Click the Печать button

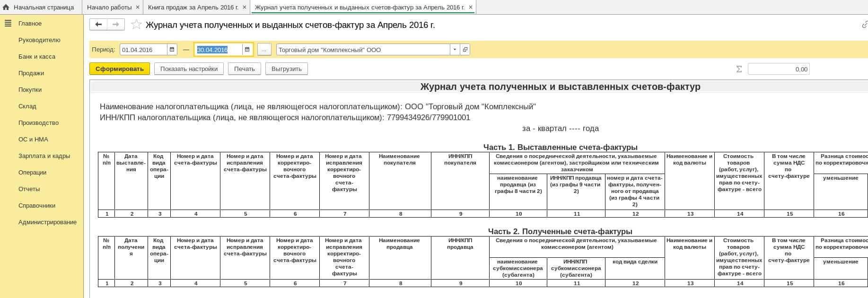click(x=244, y=69)
